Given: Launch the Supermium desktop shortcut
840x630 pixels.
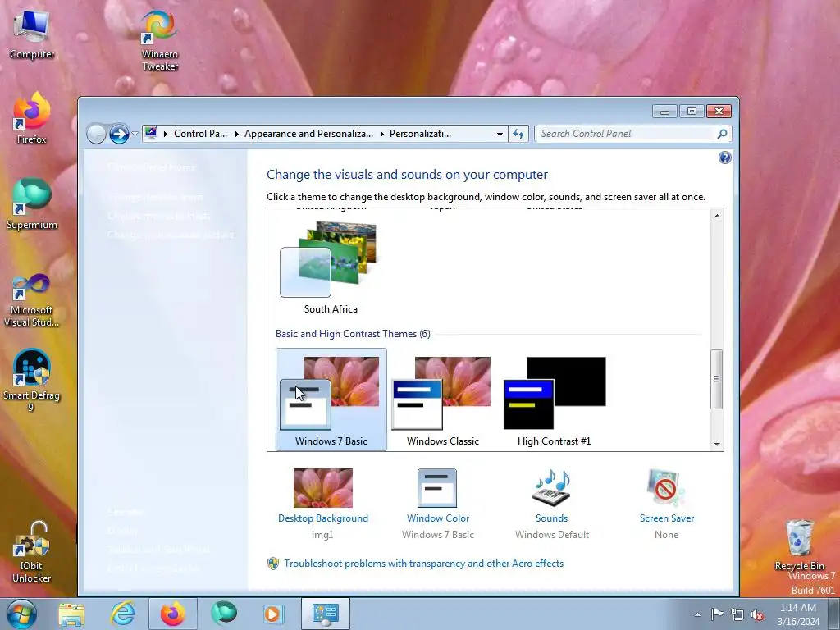Looking at the screenshot, I should (x=32, y=203).
